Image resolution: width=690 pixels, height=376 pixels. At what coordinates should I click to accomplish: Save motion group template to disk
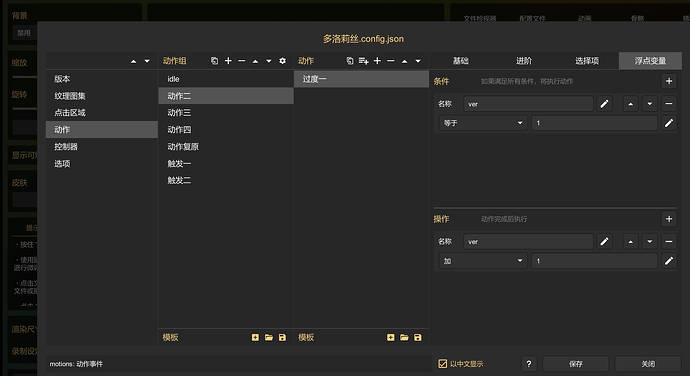click(283, 337)
